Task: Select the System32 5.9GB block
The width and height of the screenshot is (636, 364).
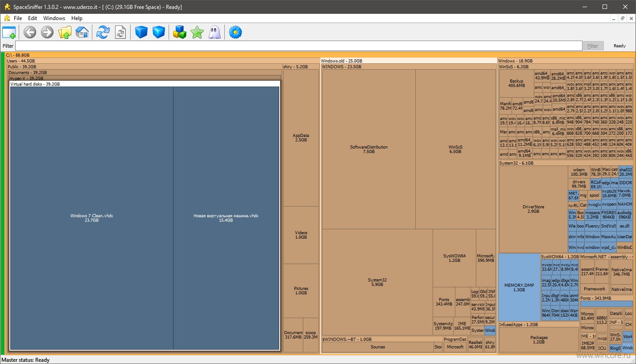Action: [x=377, y=282]
